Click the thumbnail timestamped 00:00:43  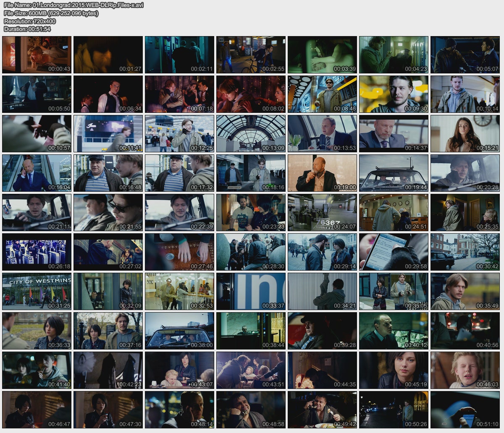coord(37,55)
